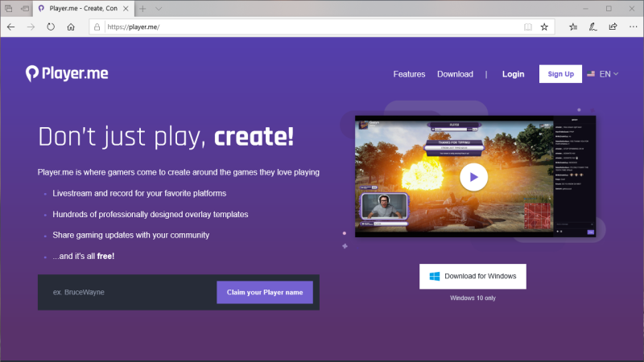Screen dimensions: 644x362
Task: Click the Windows logo on download button
Action: tap(435, 276)
